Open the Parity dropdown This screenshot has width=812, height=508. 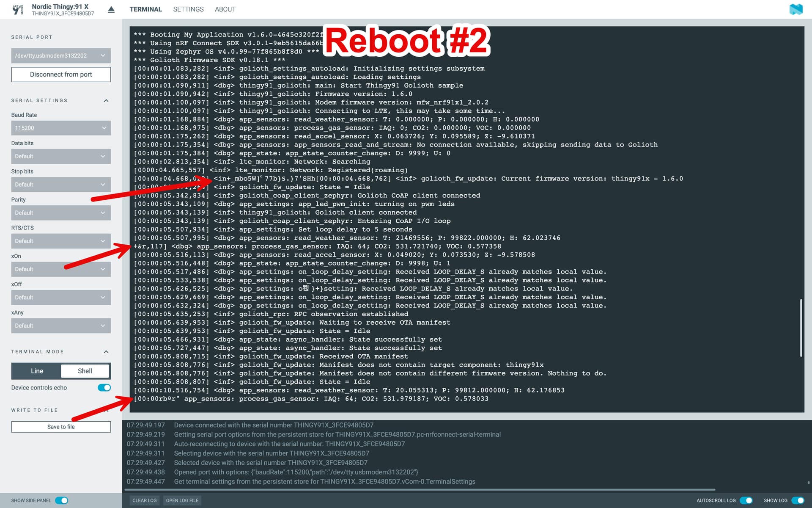coord(61,213)
